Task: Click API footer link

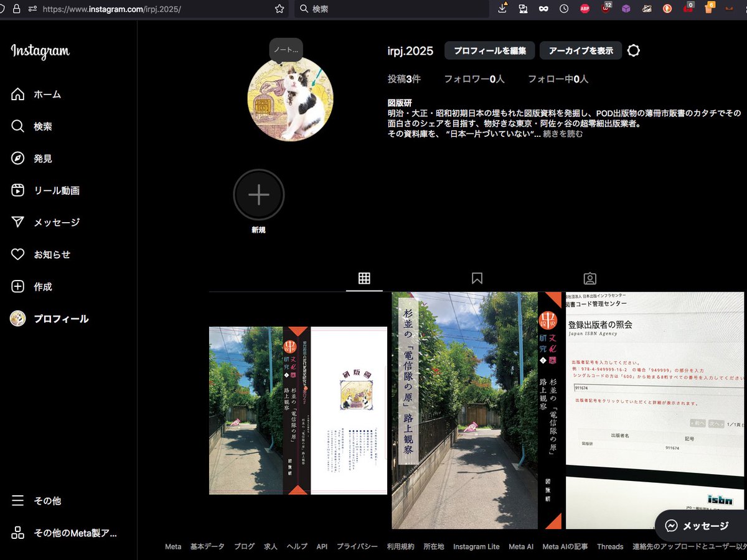Action: (x=322, y=547)
